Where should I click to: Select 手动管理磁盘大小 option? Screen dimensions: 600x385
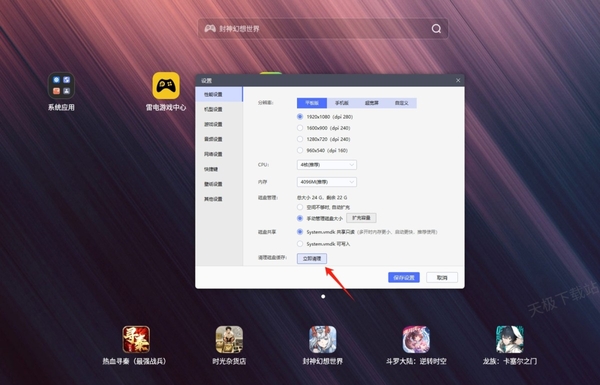coord(300,218)
